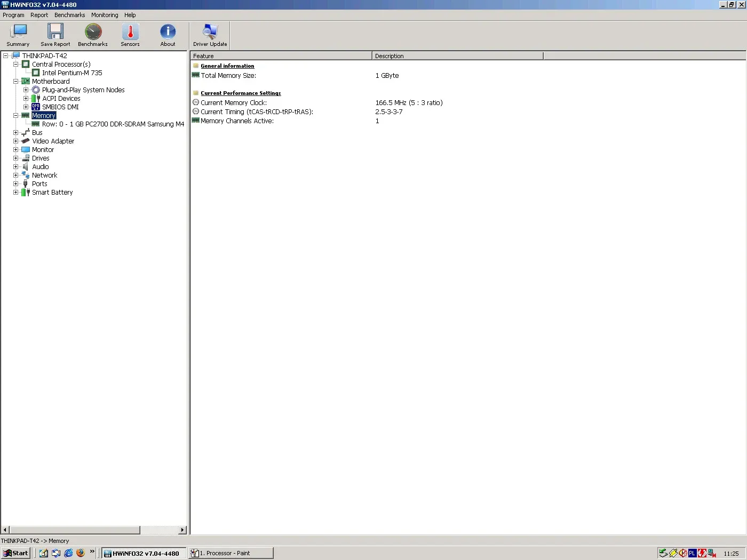Click the Feature column header
The image size is (747, 560).
[x=281, y=56]
